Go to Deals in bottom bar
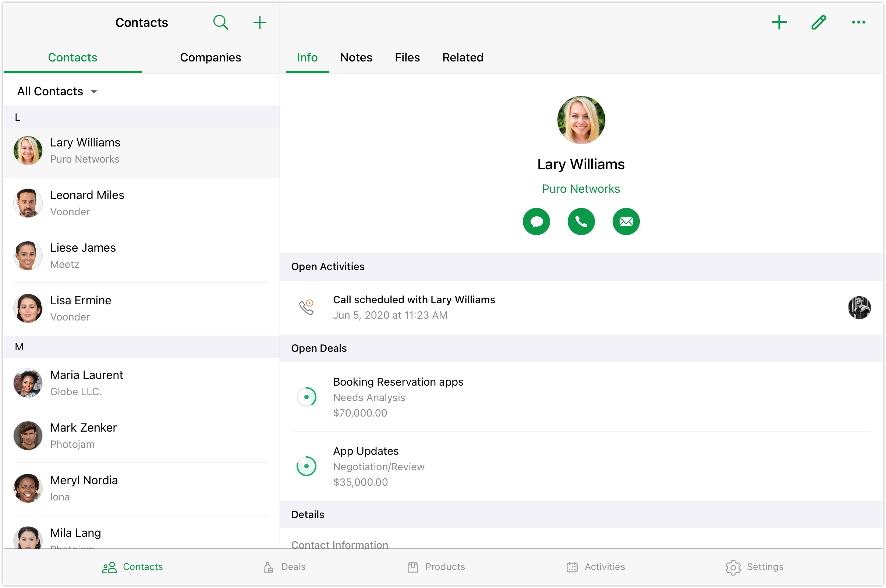Image resolution: width=886 pixels, height=588 pixels. pyautogui.click(x=284, y=567)
